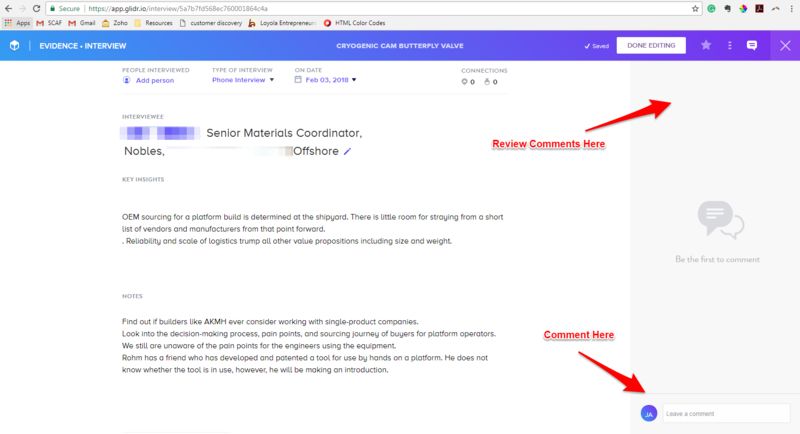Close the interview with the X icon
Viewport: 800px width, 434px height.
(x=784, y=45)
